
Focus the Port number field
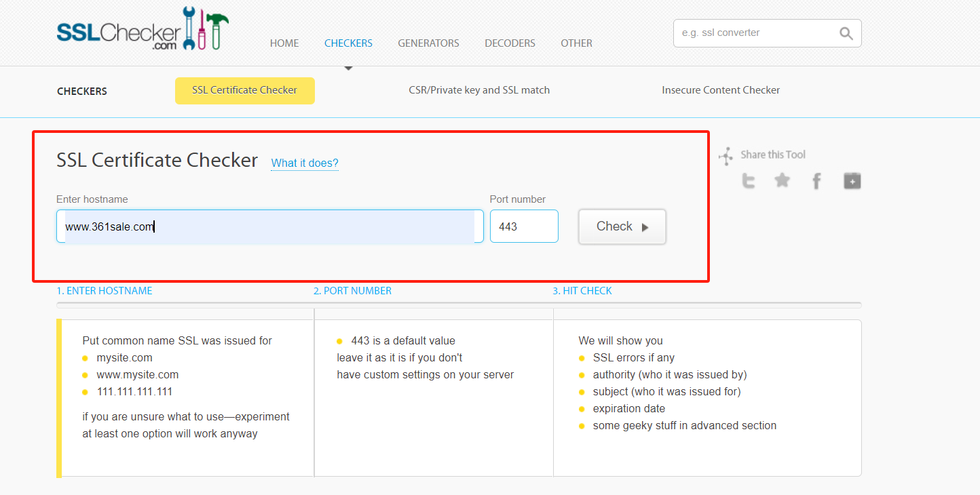click(x=523, y=226)
